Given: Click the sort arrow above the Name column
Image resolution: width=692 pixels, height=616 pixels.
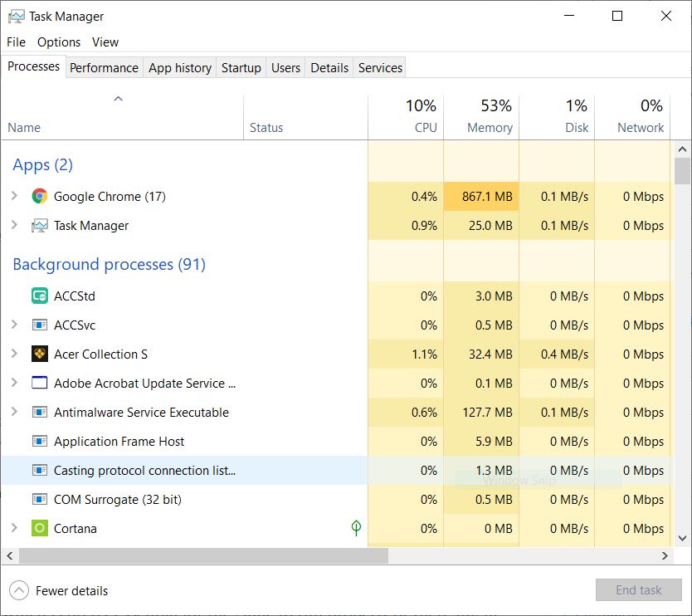Looking at the screenshot, I should pyautogui.click(x=118, y=99).
